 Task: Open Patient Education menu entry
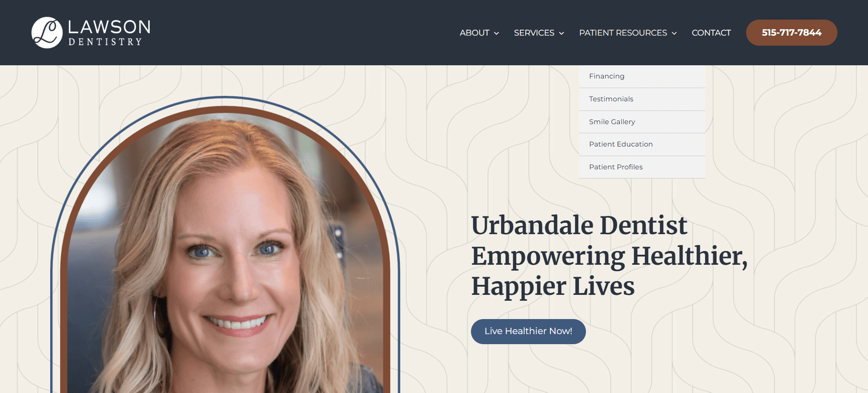click(x=642, y=144)
